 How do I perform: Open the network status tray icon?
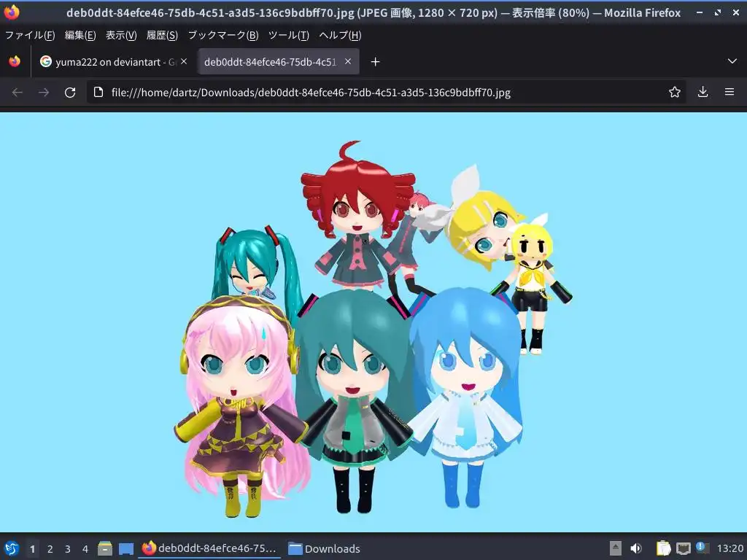coord(683,548)
